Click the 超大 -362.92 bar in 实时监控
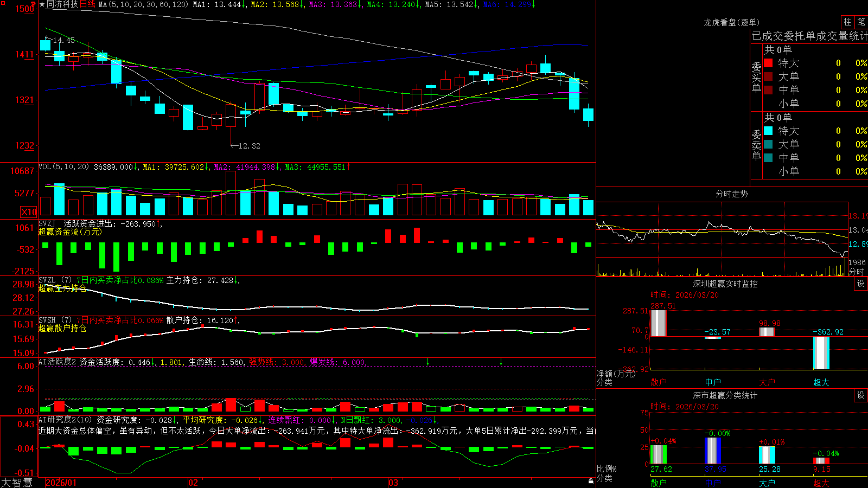 point(821,353)
